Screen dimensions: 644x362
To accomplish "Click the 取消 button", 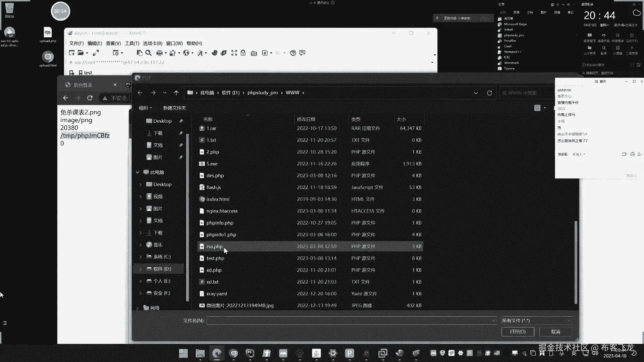I will [x=555, y=331].
